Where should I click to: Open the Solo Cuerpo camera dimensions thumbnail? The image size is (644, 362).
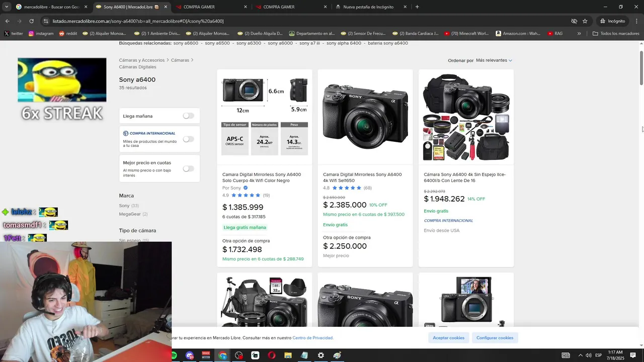point(265,117)
